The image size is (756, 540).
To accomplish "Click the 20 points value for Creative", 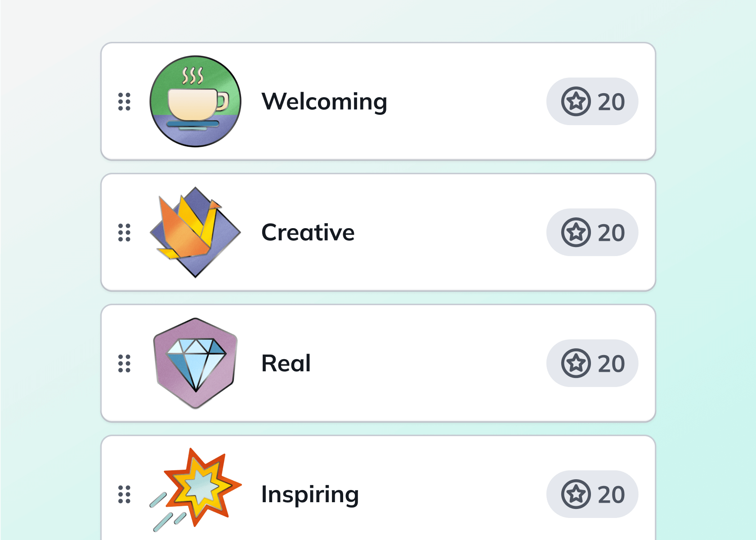I will pos(611,233).
